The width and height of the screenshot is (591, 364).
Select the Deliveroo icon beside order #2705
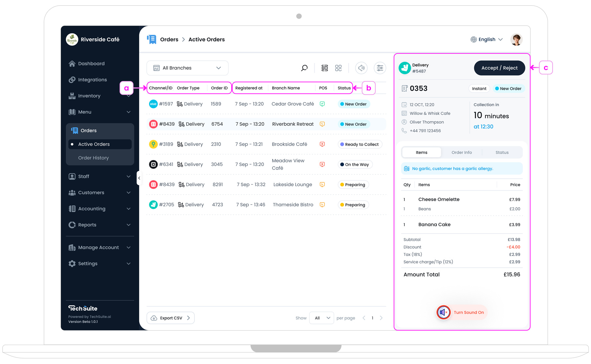(153, 204)
